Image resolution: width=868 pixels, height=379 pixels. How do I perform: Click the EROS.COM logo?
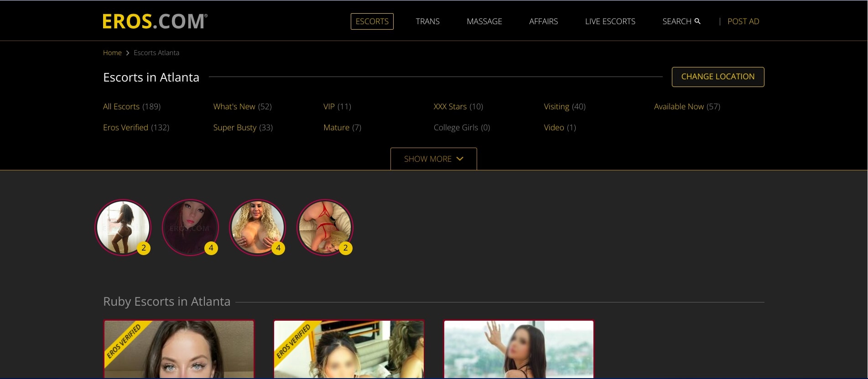click(155, 21)
